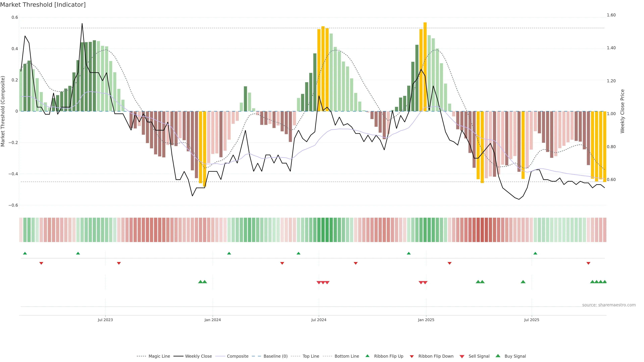
Task: Click the Sell Signal legend triangle icon
Action: pyautogui.click(x=462, y=356)
